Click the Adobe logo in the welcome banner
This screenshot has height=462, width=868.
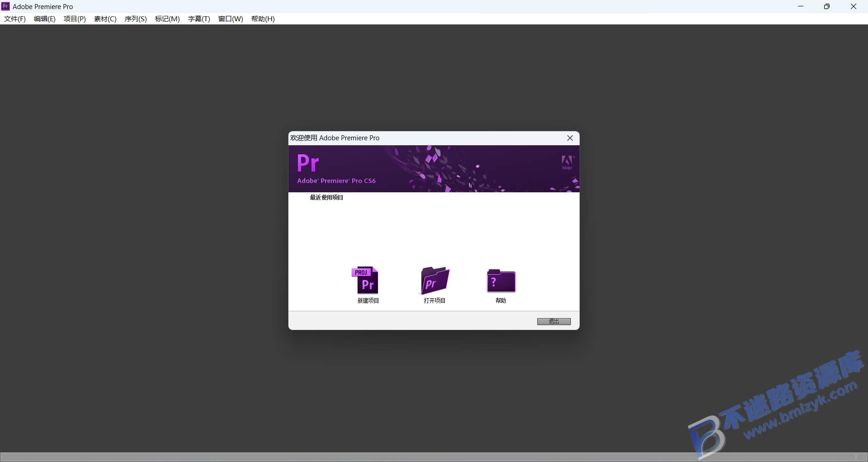(x=567, y=162)
